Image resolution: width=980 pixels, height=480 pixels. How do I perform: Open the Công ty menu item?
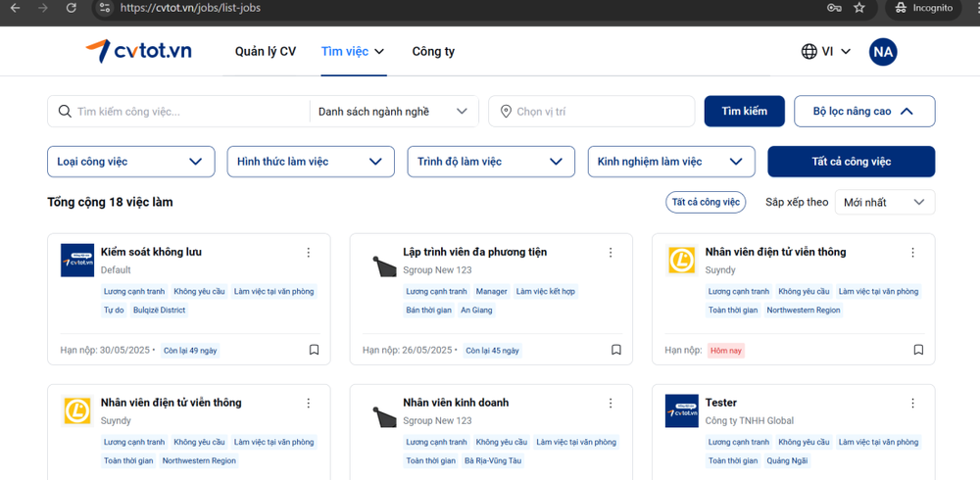coord(433,52)
